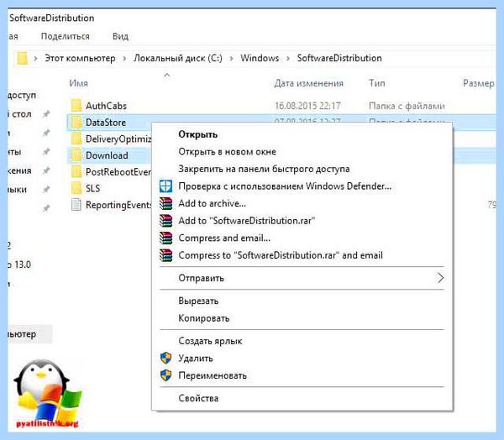
Task: Sort by Дата изменения column header
Action: point(309,84)
